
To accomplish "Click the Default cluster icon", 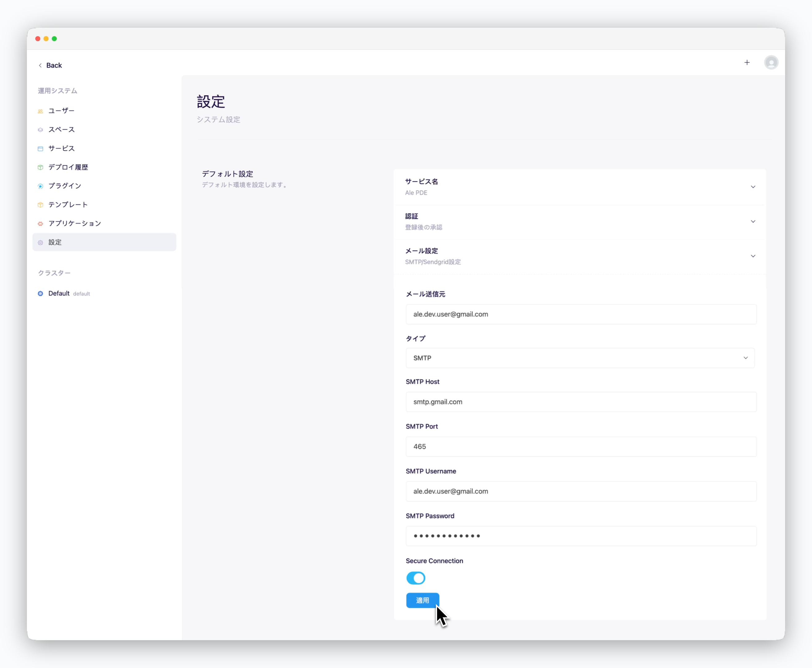I will coord(41,293).
